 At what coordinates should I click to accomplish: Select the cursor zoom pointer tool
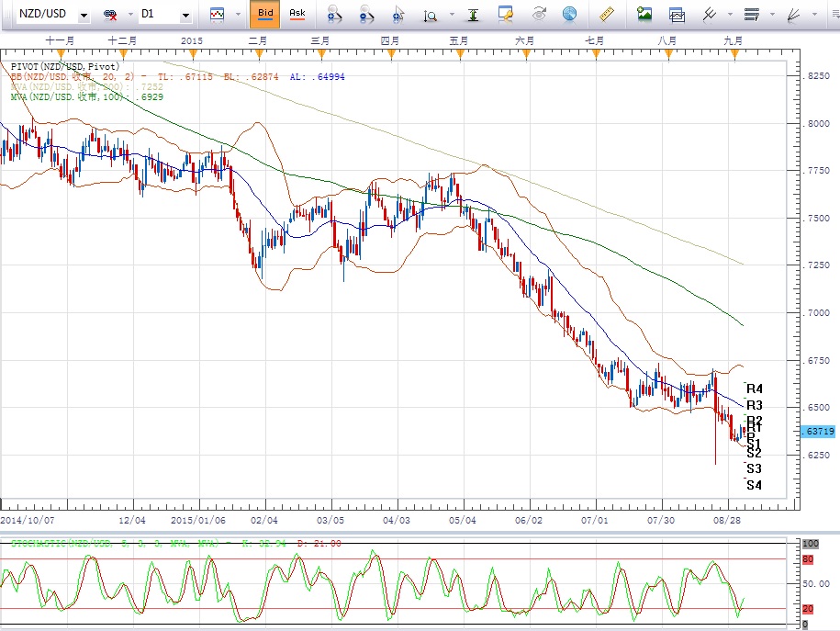coord(398,15)
